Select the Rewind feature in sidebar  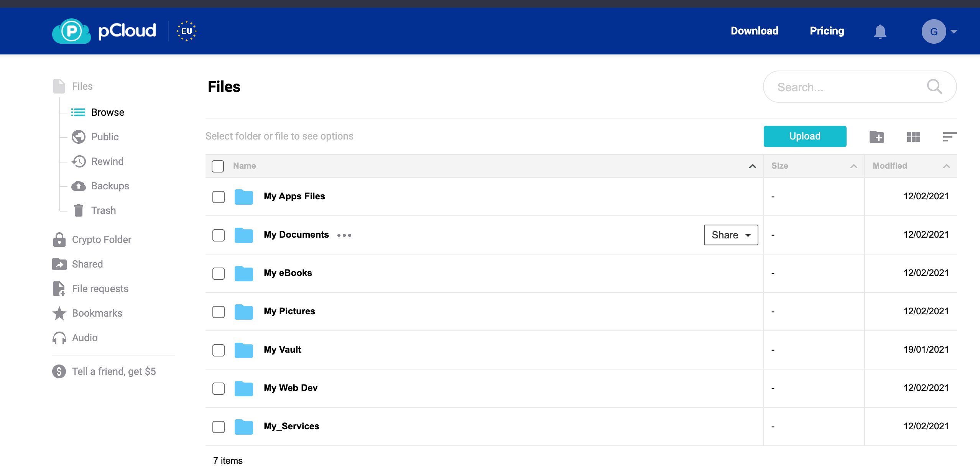pos(107,161)
